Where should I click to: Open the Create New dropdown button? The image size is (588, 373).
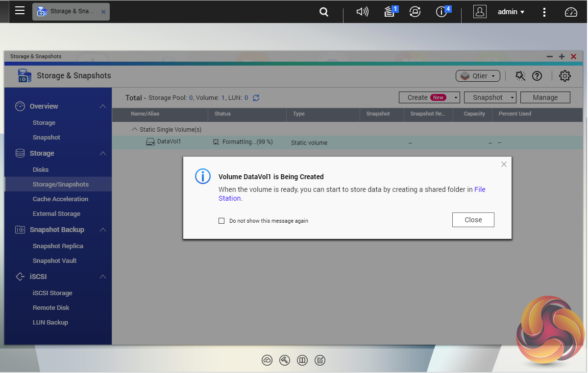pyautogui.click(x=429, y=97)
